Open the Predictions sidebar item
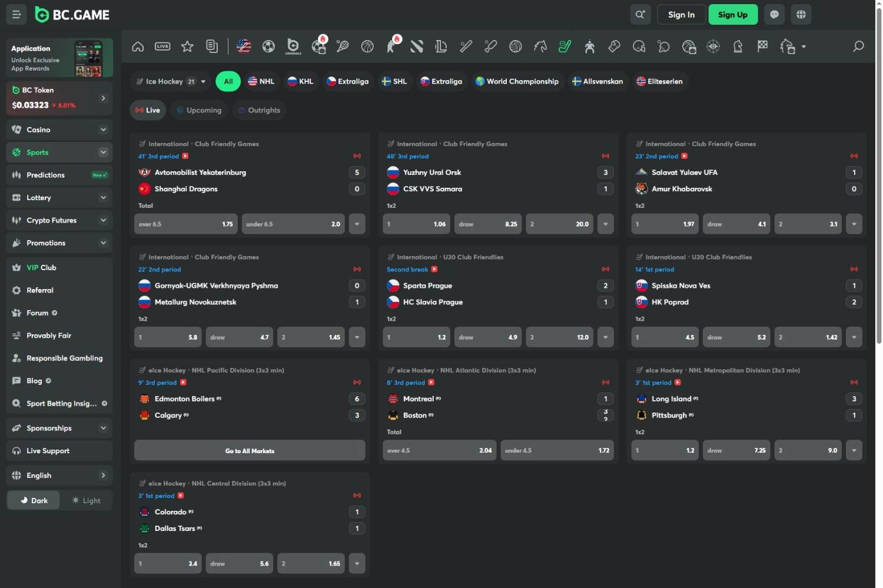The image size is (883, 588). [x=59, y=175]
